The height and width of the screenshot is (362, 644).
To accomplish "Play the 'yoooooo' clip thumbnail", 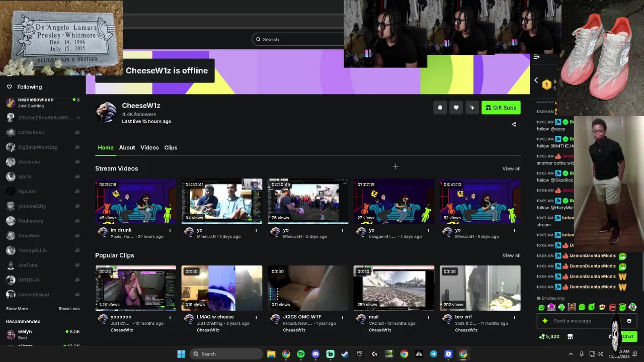I will pyautogui.click(x=136, y=288).
